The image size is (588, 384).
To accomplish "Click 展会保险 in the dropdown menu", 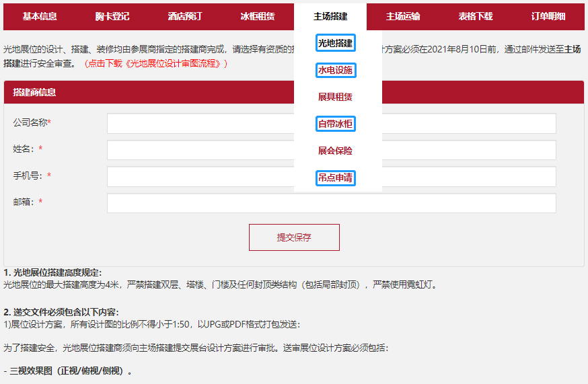I will pos(335,151).
